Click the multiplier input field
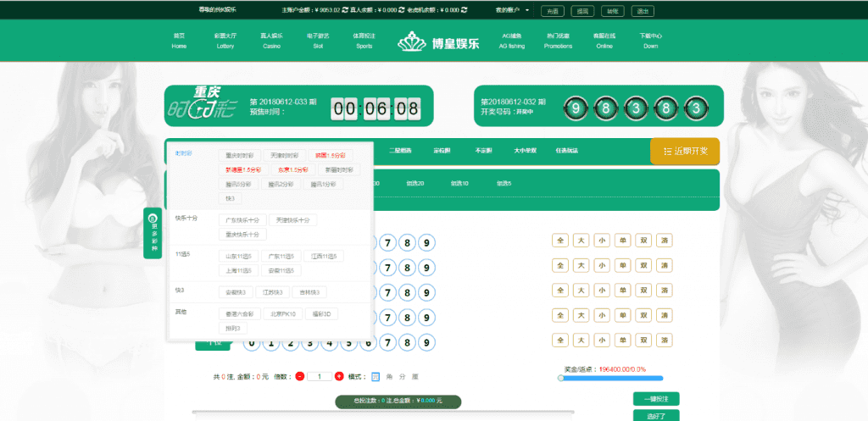 click(320, 376)
